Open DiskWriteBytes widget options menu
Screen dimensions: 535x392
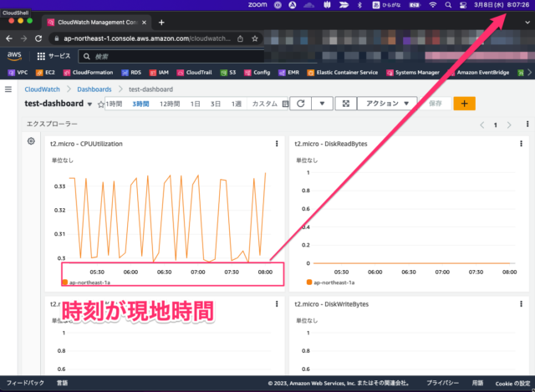coord(521,303)
